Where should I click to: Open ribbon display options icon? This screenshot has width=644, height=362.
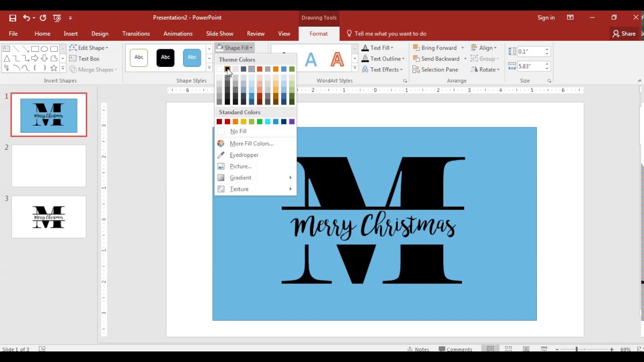570,18
